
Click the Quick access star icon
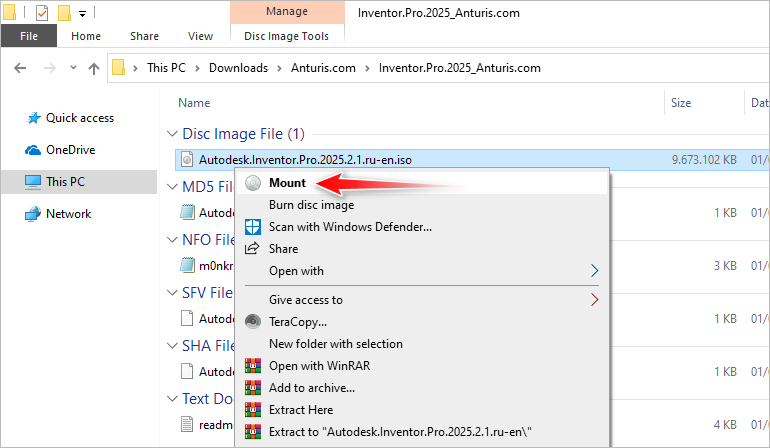click(32, 118)
